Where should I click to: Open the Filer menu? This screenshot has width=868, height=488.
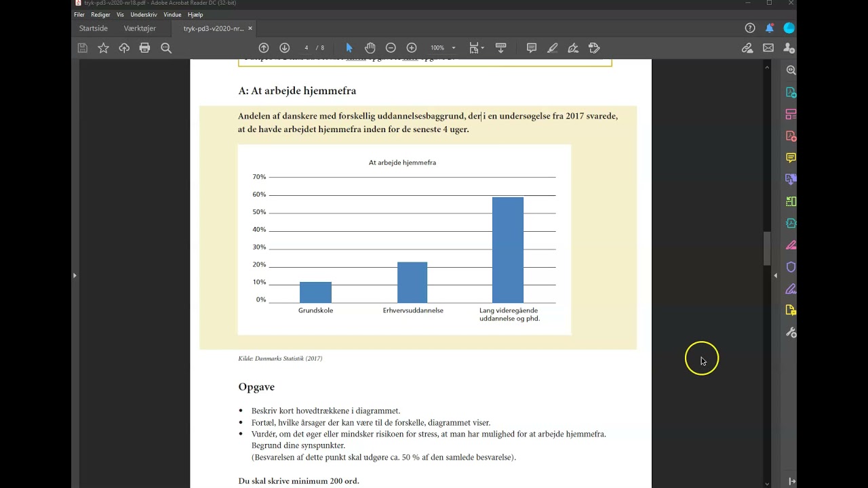click(x=79, y=14)
